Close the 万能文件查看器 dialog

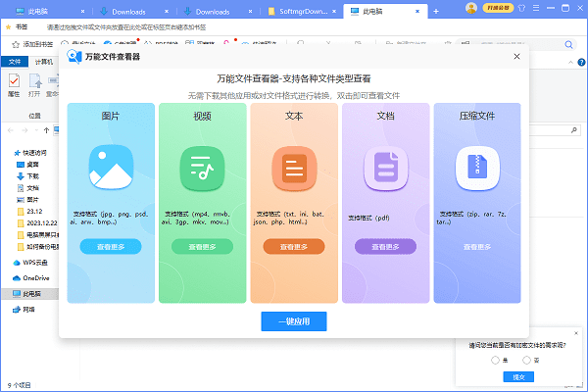pos(516,57)
